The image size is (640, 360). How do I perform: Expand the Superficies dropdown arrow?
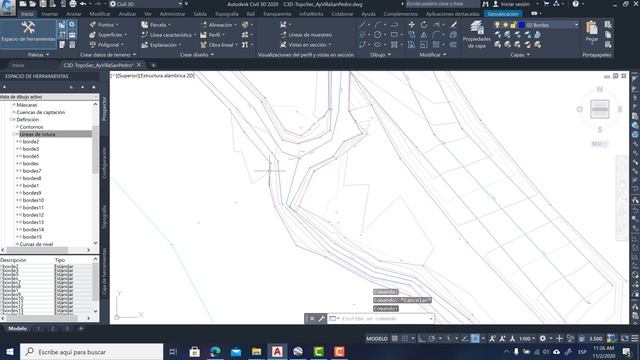click(x=126, y=35)
